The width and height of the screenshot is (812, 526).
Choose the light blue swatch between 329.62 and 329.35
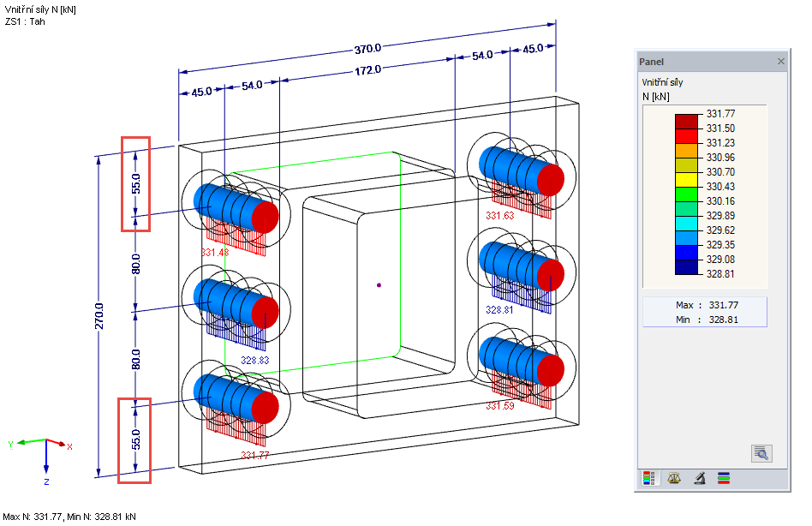coord(686,237)
